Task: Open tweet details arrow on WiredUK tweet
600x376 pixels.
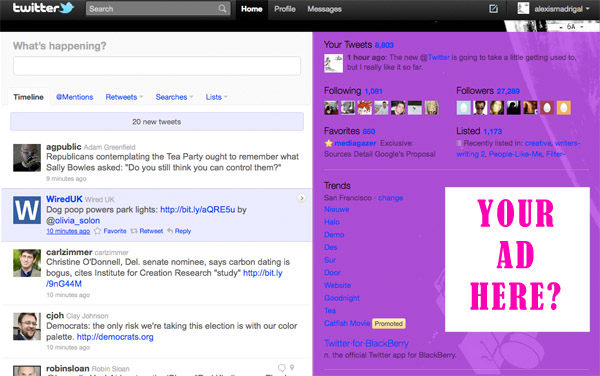Action: [302, 198]
